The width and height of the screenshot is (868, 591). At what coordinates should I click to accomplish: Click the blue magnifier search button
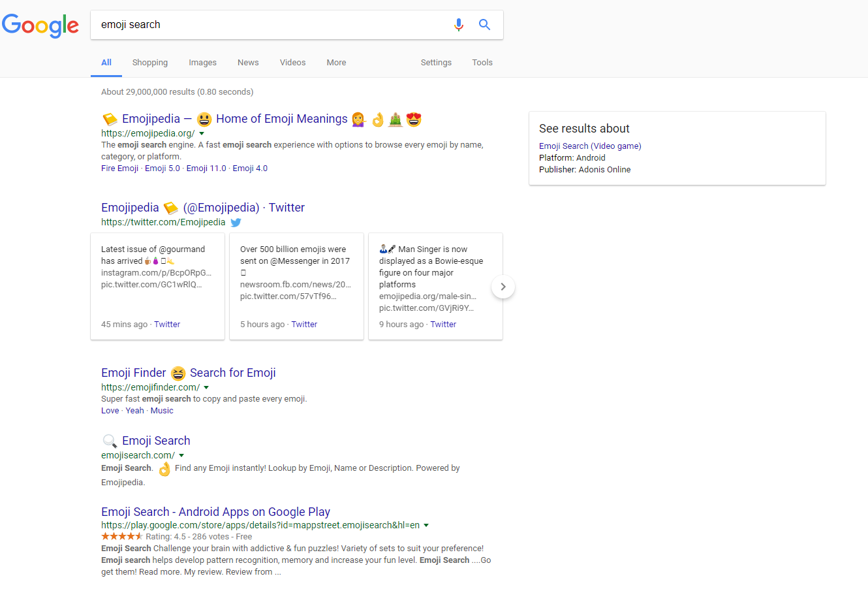(x=484, y=25)
